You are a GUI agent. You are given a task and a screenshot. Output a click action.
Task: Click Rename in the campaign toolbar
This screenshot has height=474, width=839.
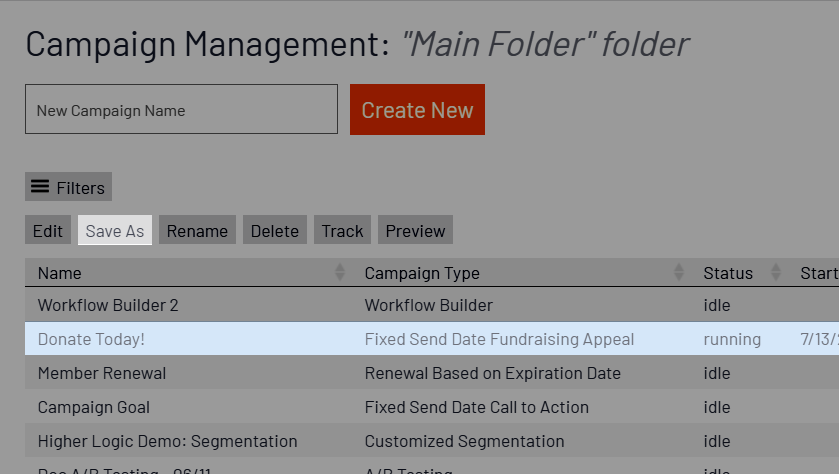[x=197, y=230]
